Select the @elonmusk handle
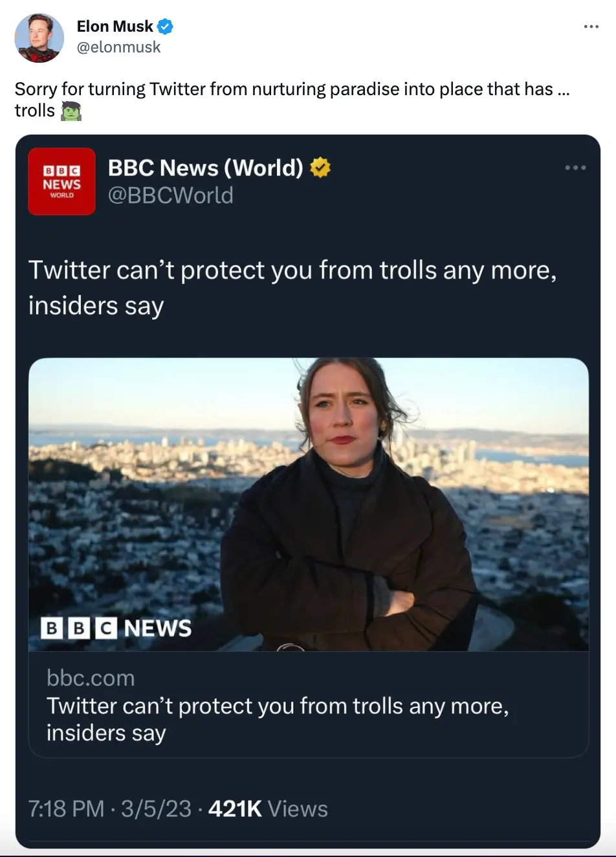Viewport: 616px width, 857px height. [118, 47]
